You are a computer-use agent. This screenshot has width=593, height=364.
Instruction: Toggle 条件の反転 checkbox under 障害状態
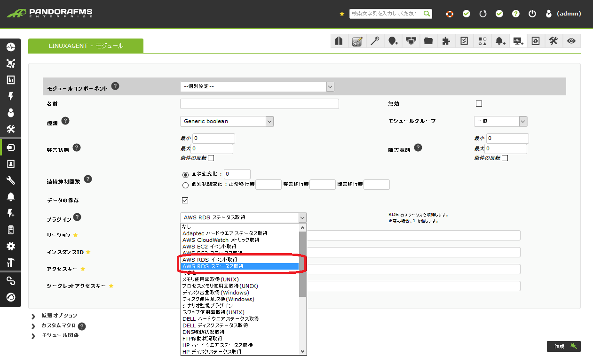505,158
